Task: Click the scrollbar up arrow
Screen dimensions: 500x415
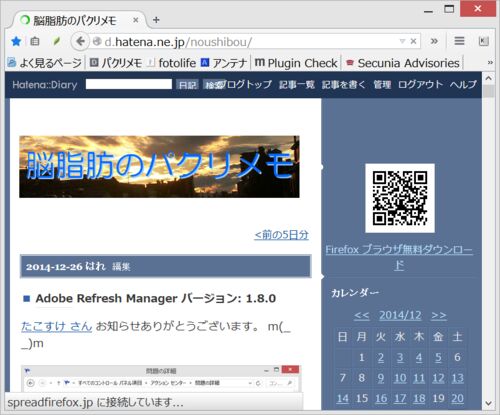Action: (489, 78)
